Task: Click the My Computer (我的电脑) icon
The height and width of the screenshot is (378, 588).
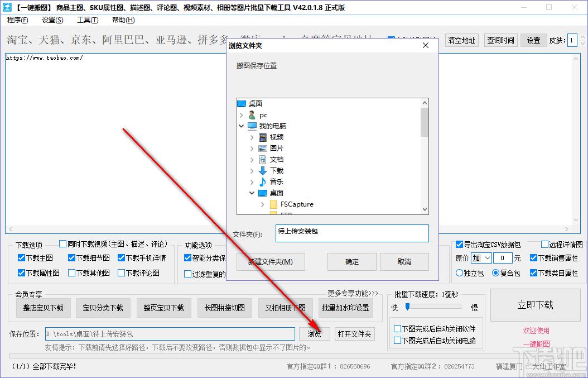Action: pos(252,126)
